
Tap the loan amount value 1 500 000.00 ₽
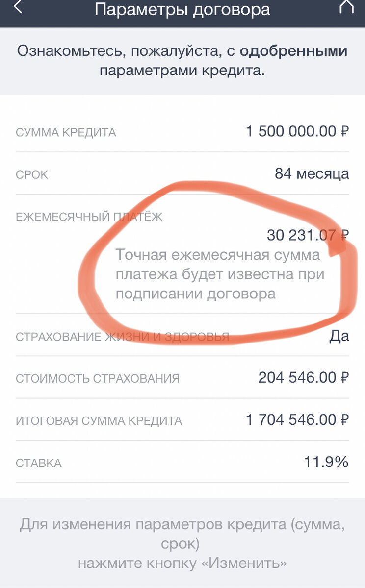297,131
